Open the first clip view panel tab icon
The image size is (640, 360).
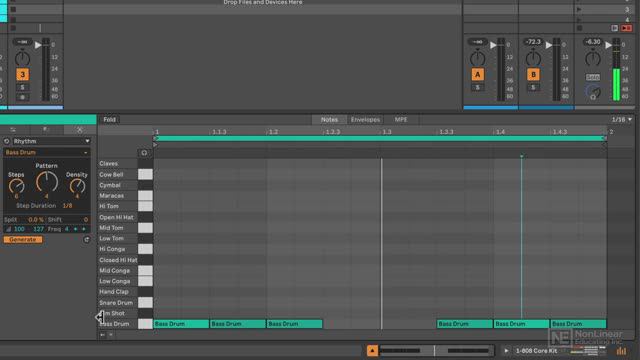coord(13,129)
